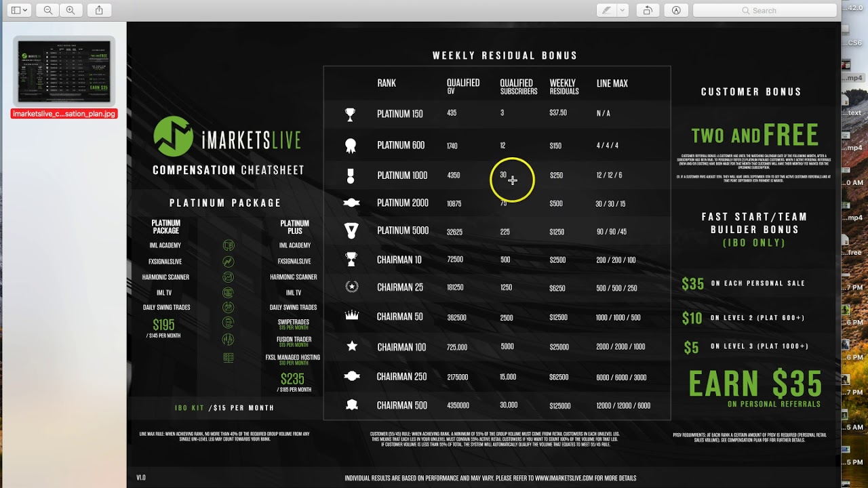Click the Platinum 2000 rank icon
The width and height of the screenshot is (868, 488).
351,203
